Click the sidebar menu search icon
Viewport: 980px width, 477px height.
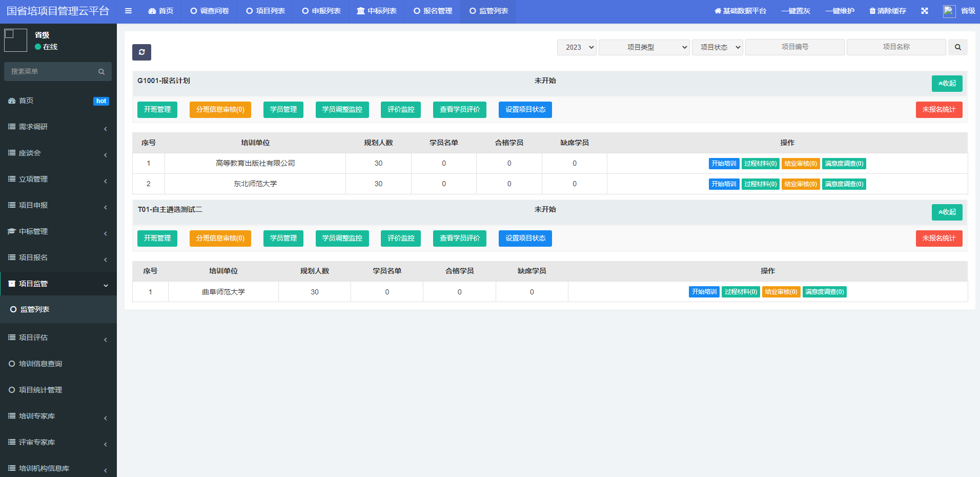(x=101, y=72)
